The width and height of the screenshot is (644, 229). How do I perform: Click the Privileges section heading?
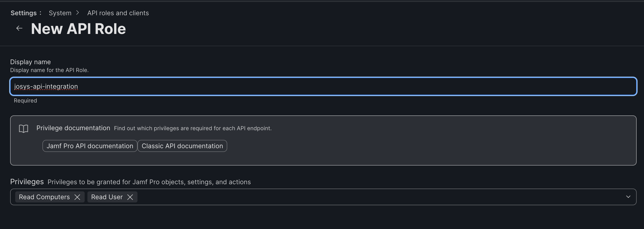tap(27, 182)
